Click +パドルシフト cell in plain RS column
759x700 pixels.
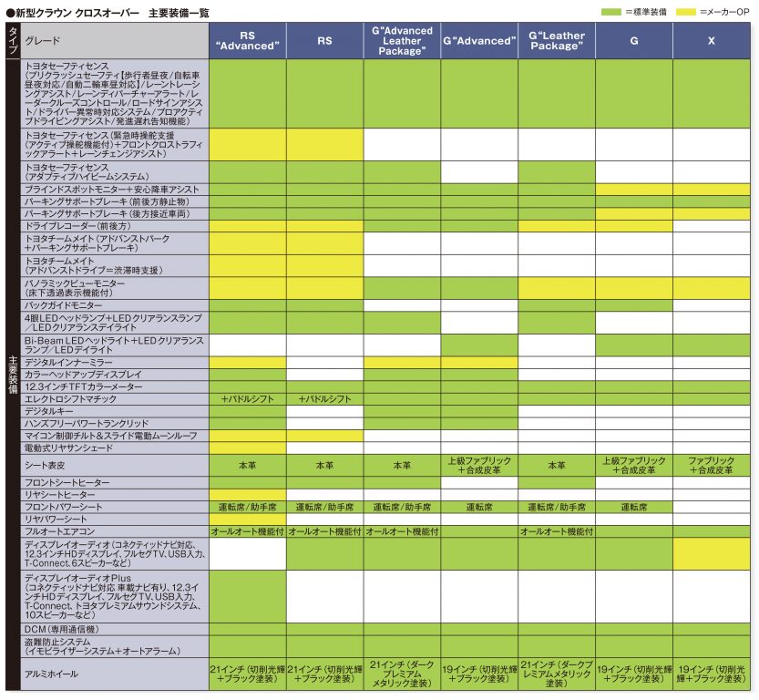coord(324,399)
